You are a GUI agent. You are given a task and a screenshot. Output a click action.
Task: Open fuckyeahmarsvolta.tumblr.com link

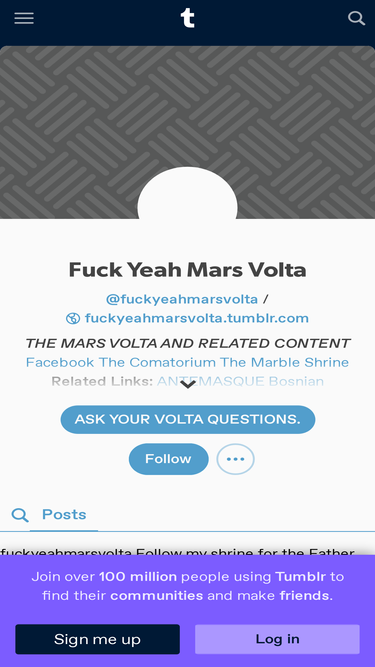[x=197, y=318]
